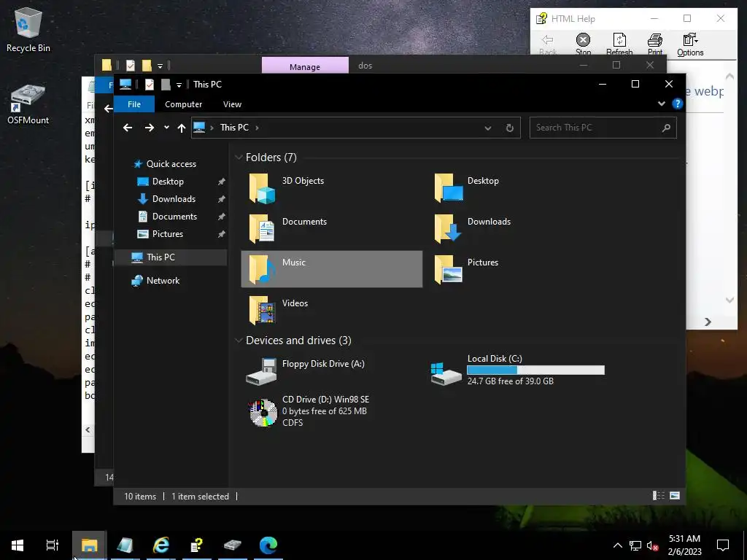
Task: Open the Downloads folder icon in Folders
Action: pos(448,228)
